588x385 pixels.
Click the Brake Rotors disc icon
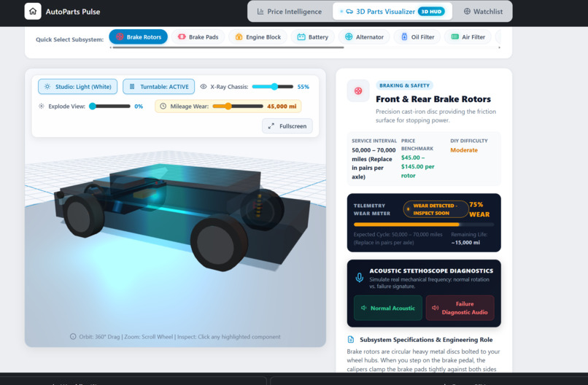pos(120,36)
